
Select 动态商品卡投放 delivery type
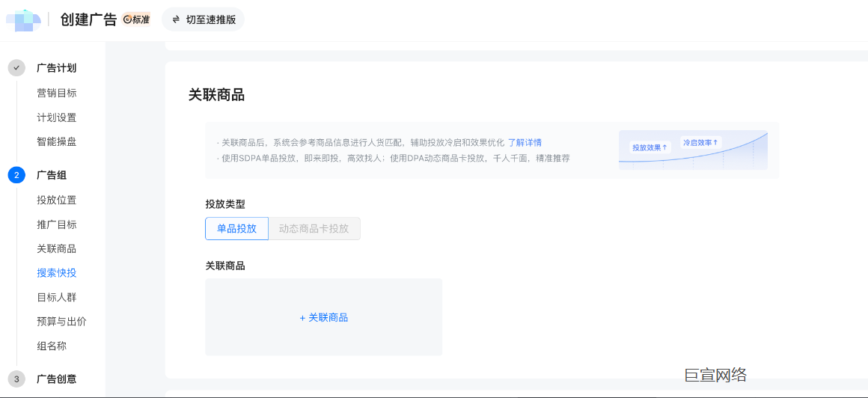(x=314, y=229)
